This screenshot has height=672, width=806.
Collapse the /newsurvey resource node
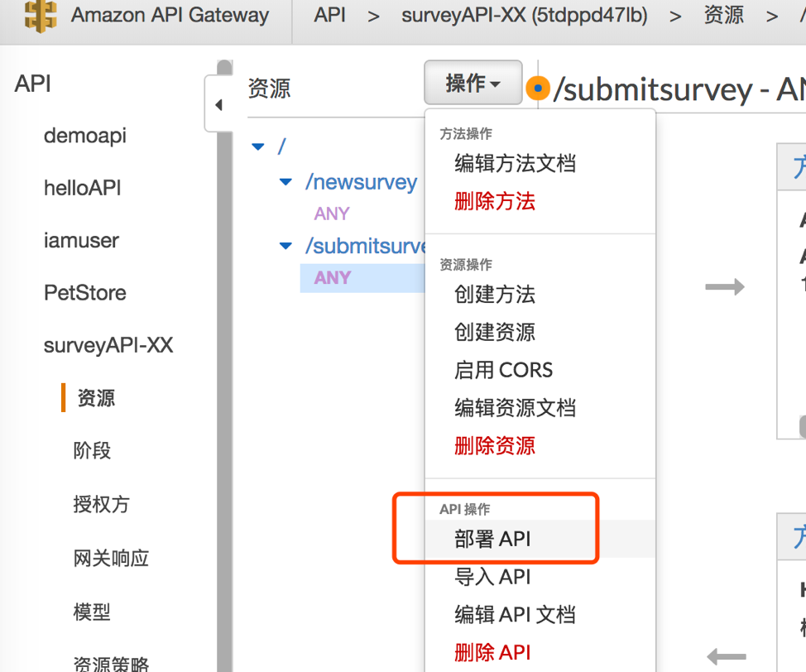285,182
